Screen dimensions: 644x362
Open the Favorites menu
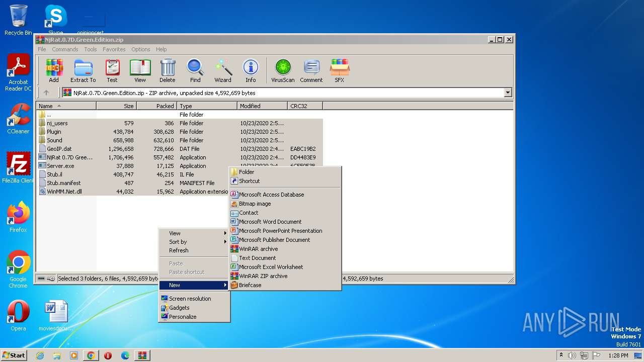pos(114,49)
